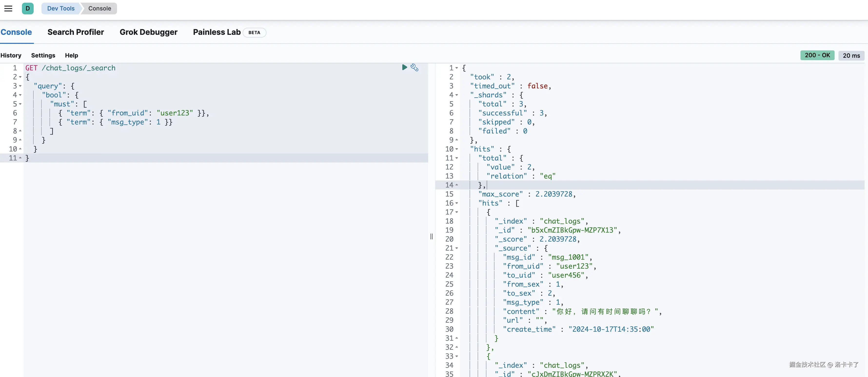Collapse the "total" object at line 11
This screenshot has width=868, height=377.
point(457,158)
